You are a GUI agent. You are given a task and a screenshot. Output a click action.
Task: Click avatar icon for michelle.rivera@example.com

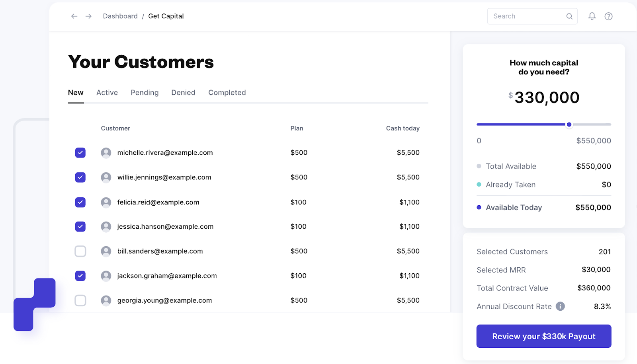[x=106, y=153]
